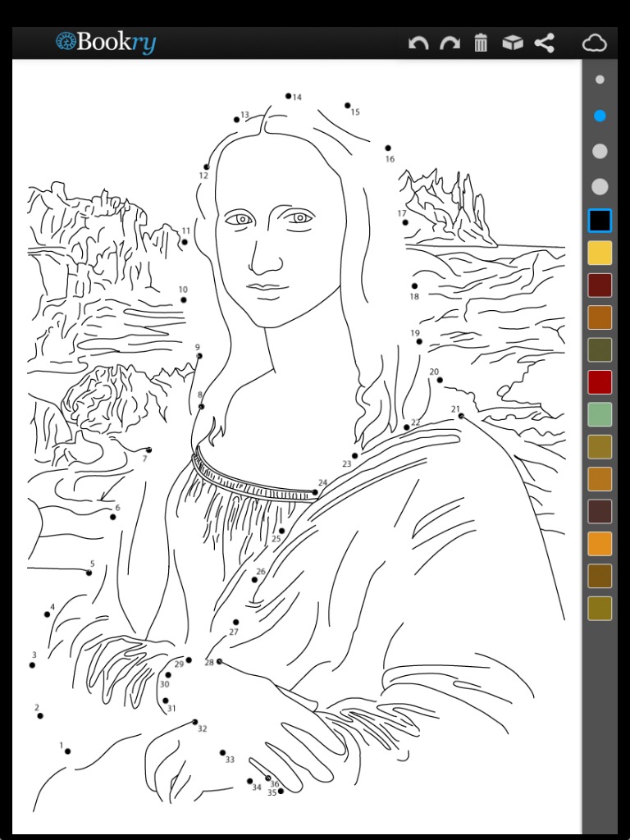Pick the largest brush size at bottom
The width and height of the screenshot is (630, 840).
point(600,187)
